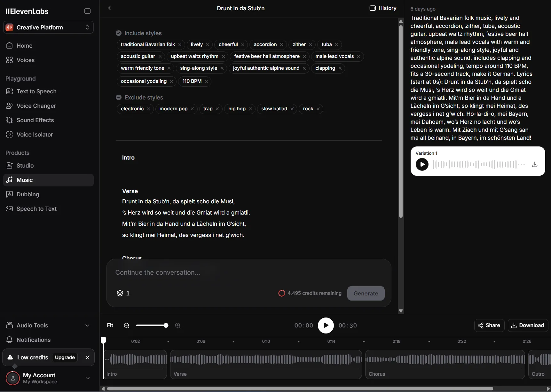Screen dimensions: 551x392
Task: Click the zoom in magnifier icon
Action: point(178,325)
